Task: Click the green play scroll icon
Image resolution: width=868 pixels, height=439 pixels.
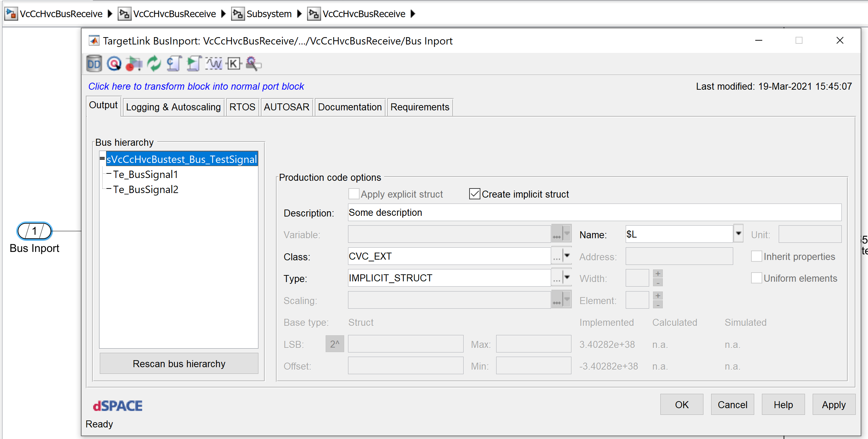Action: [x=194, y=64]
